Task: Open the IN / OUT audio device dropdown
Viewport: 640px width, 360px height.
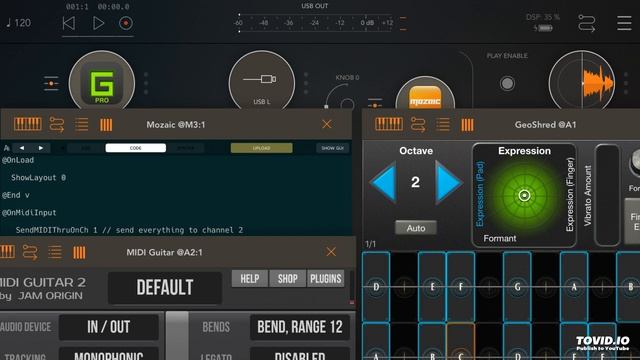Action: (x=109, y=327)
